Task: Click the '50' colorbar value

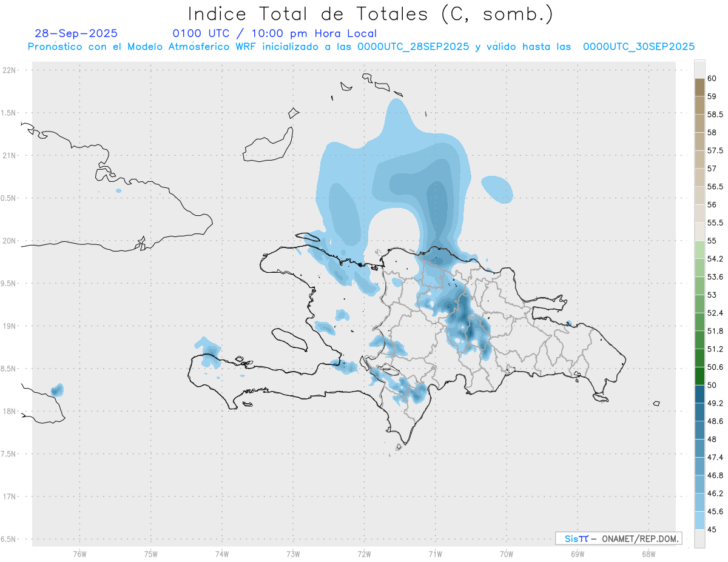Action: pos(712,385)
